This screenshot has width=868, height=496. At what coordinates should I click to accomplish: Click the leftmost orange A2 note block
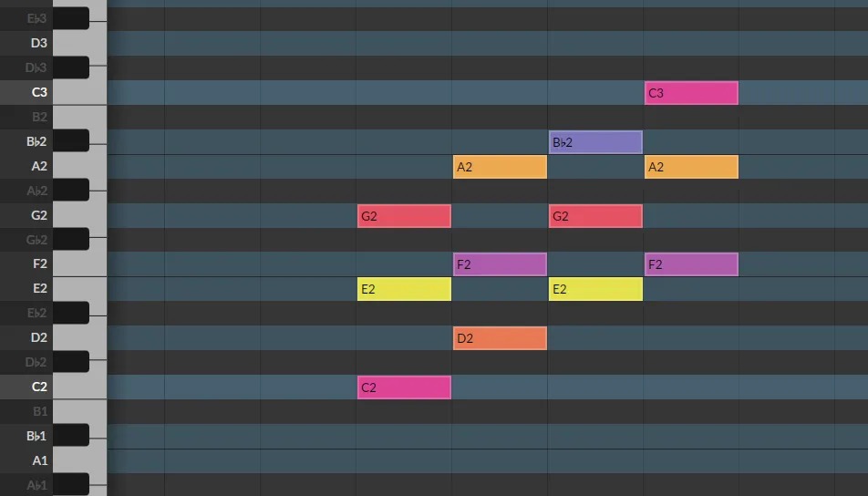coord(500,167)
